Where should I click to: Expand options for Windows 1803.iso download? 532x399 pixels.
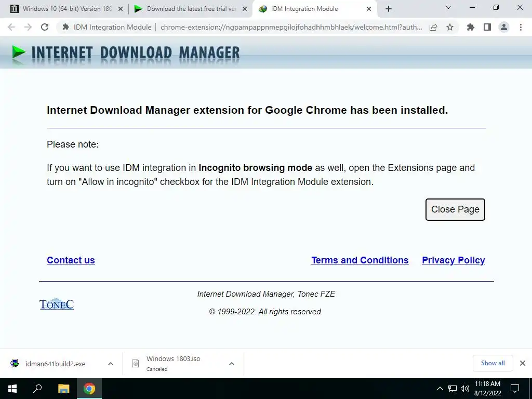(232, 364)
